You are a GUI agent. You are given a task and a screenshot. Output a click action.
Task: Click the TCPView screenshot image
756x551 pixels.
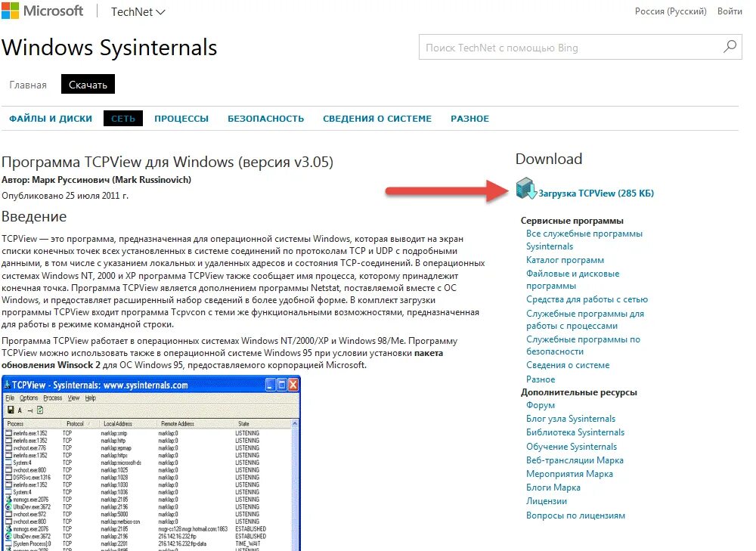151,463
